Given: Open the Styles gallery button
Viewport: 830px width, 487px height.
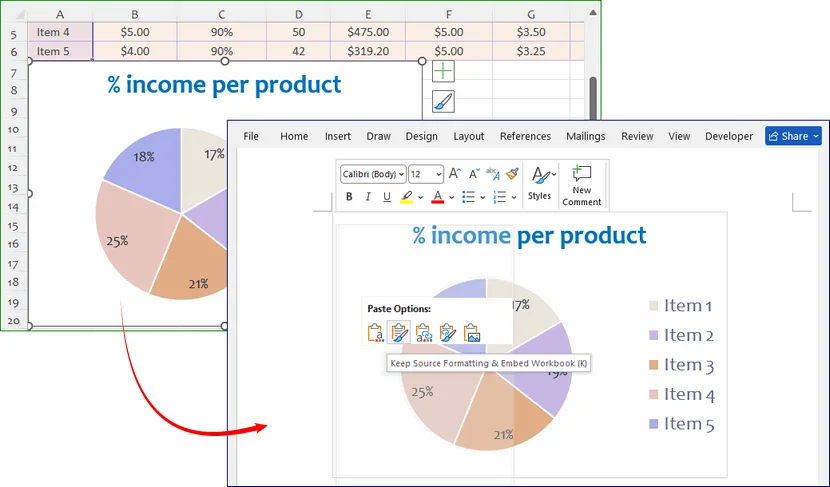Looking at the screenshot, I should [540, 183].
